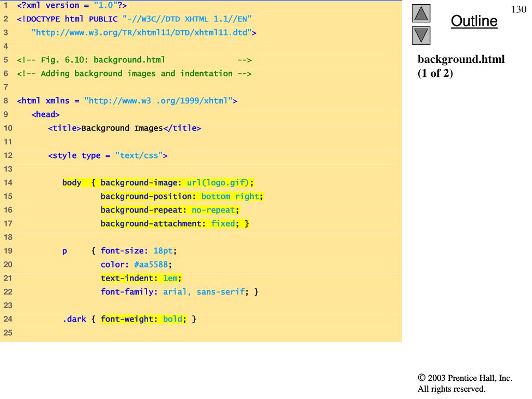The height and width of the screenshot is (399, 532).
Task: Click background-attachment fixed rule
Action: (175, 223)
